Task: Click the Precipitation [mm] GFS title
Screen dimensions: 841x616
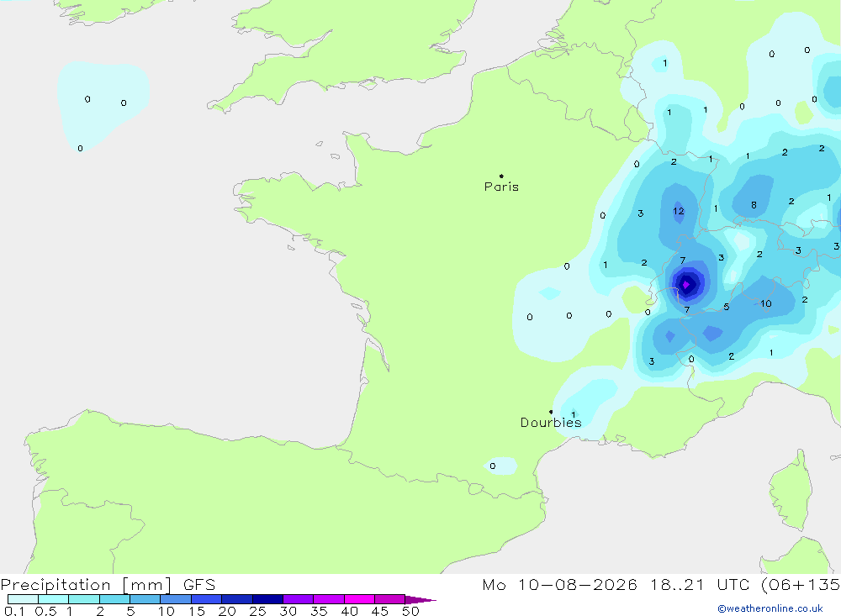Action: (108, 584)
